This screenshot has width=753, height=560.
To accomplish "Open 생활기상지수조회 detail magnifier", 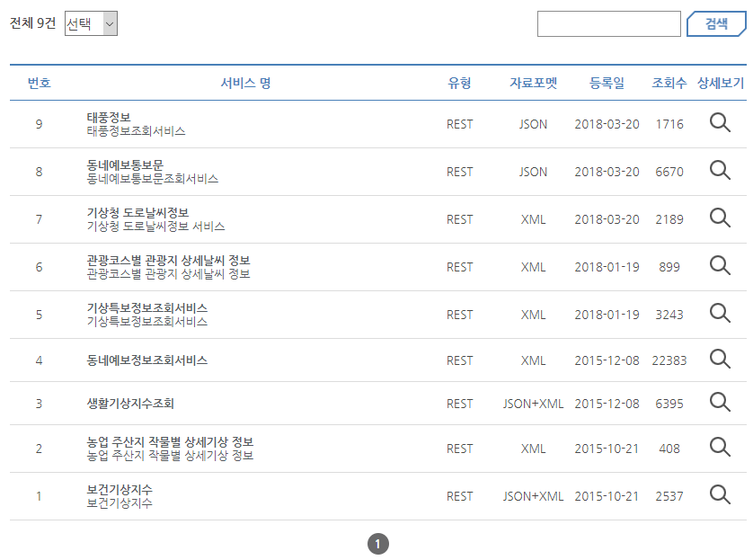I will click(720, 402).
